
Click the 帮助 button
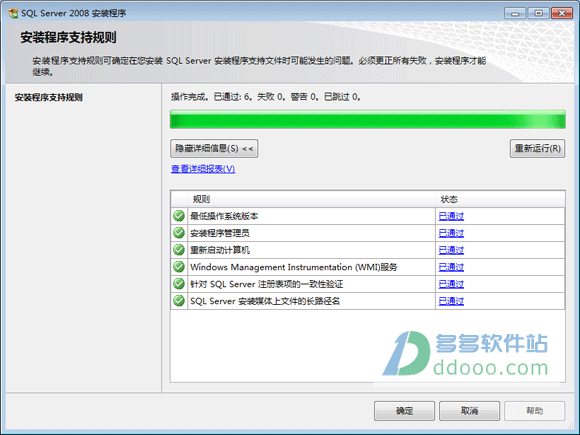pyautogui.click(x=535, y=411)
